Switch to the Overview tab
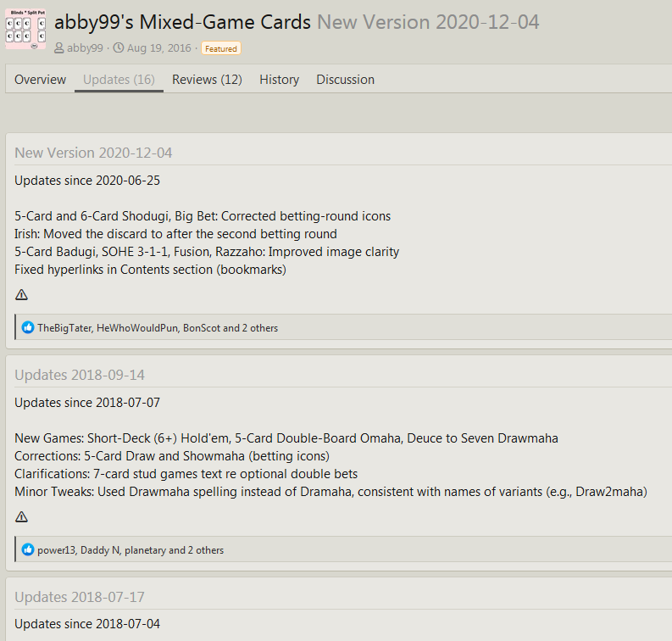This screenshot has width=672, height=641. point(40,80)
